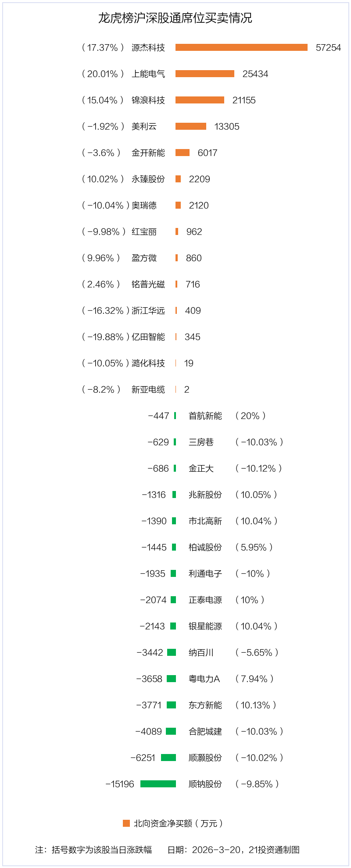
Task: Click the 顺灏股份 green bar
Action: click(168, 758)
